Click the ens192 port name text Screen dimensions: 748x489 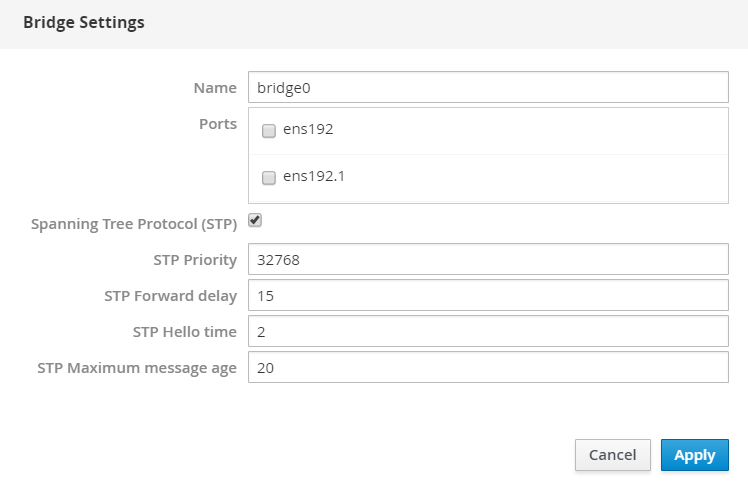[308, 129]
